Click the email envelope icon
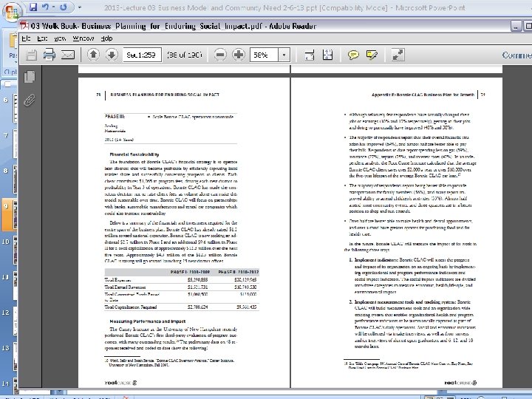Screen dimensions: 532x399 (x=68, y=55)
